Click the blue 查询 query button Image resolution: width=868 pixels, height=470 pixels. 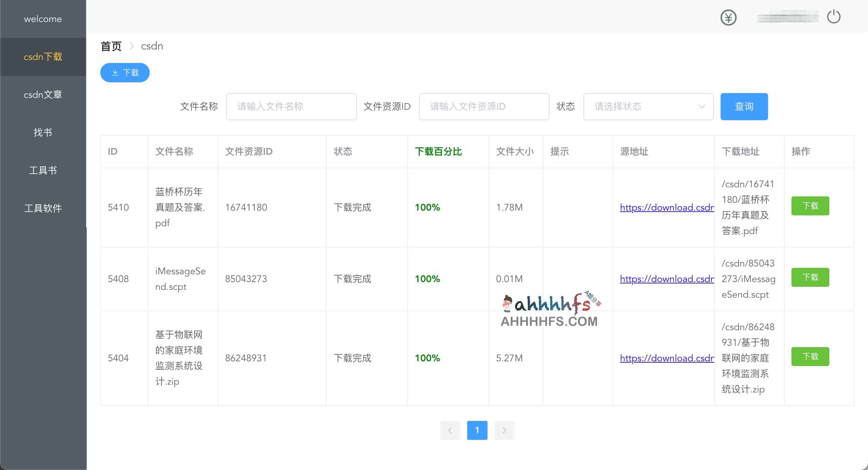tap(744, 106)
